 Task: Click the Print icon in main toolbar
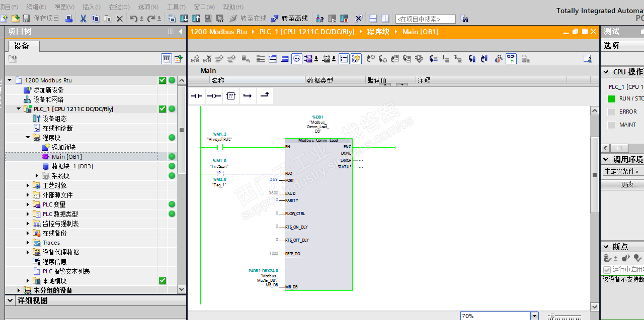pyautogui.click(x=69, y=19)
